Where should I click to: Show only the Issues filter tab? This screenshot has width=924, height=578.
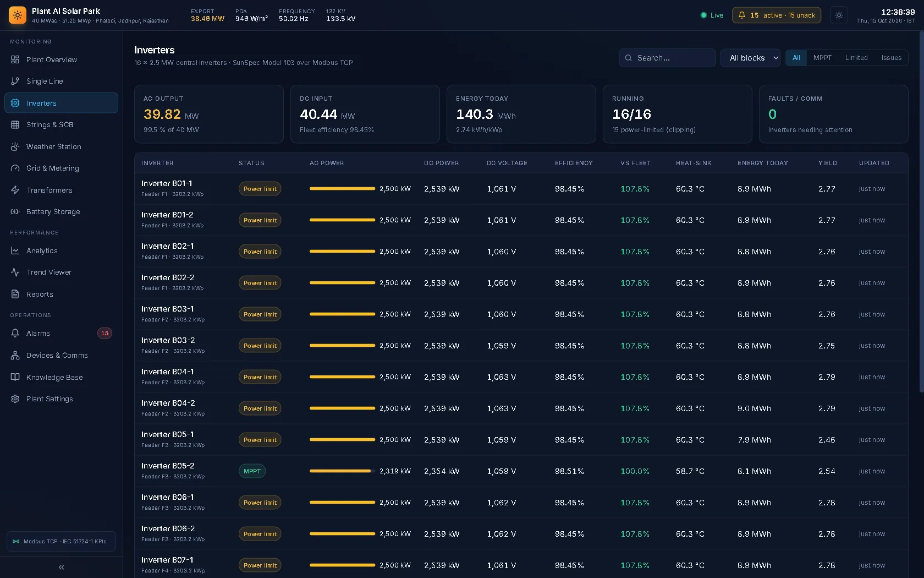tap(891, 58)
